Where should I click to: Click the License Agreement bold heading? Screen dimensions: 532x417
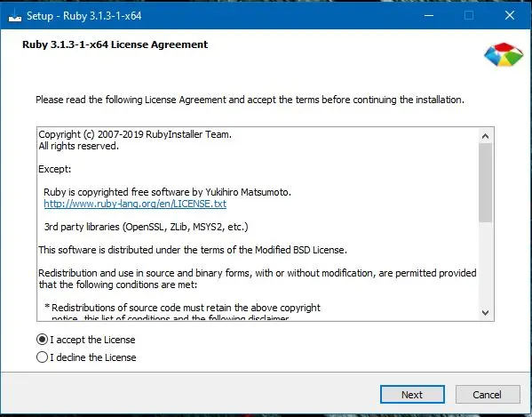(x=115, y=44)
